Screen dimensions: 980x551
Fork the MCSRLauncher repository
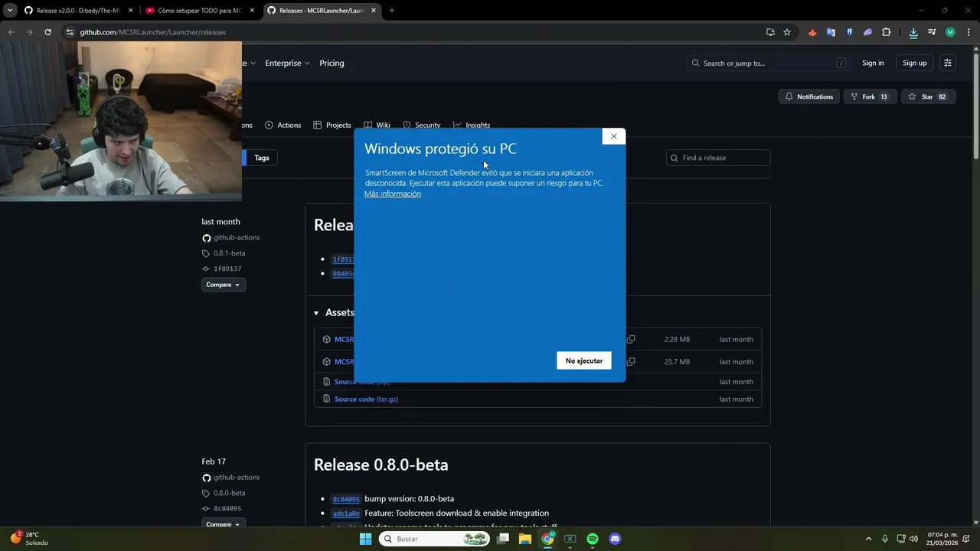[x=870, y=96]
